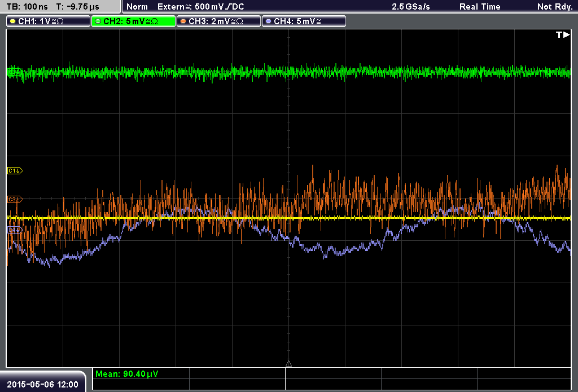Click the C4 ground level marker
Screen dimensions: 578x392
(15, 230)
